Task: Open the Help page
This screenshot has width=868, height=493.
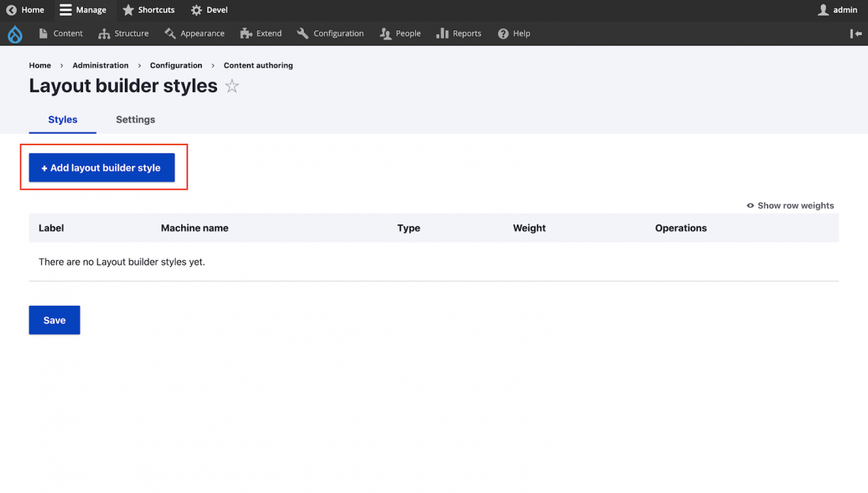Action: (x=513, y=33)
